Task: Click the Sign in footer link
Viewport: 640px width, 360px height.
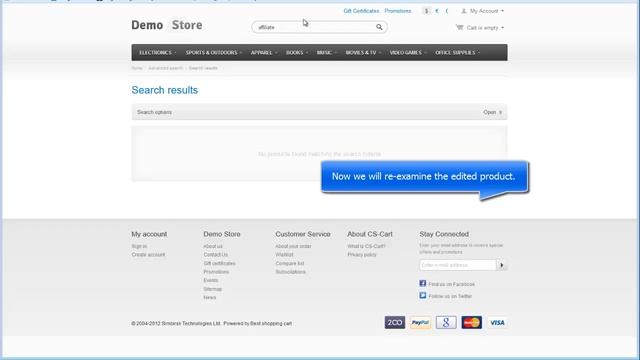Action: point(139,246)
